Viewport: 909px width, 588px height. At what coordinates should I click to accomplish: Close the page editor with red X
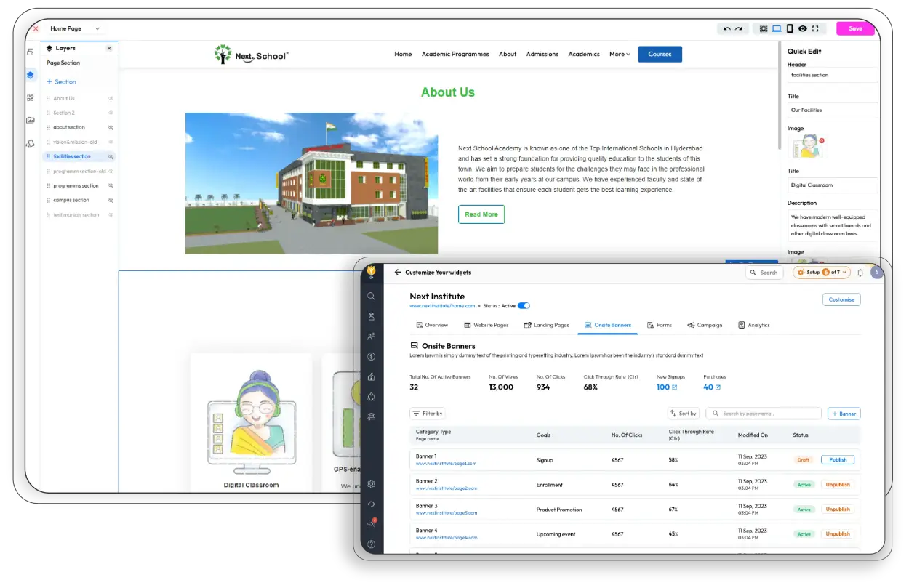click(x=36, y=28)
